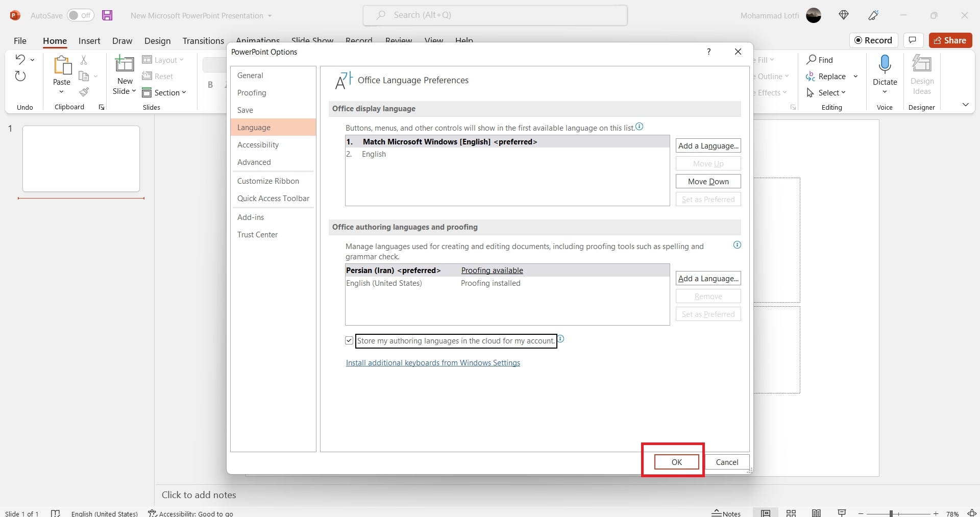Click the Microsoft Premium diamond icon
This screenshot has width=980, height=517.
pyautogui.click(x=844, y=15)
